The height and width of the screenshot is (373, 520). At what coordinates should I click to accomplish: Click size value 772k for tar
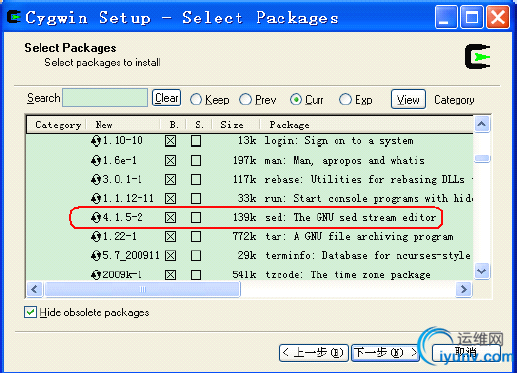(x=244, y=237)
